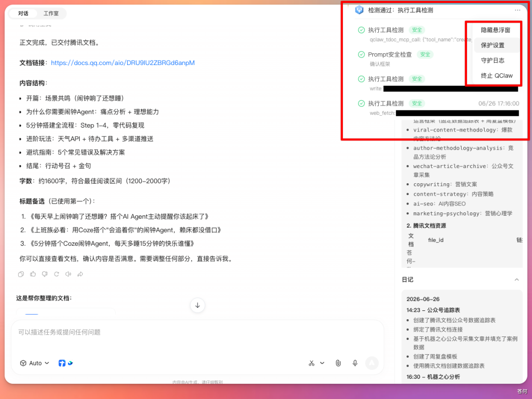
Task: Click the QClaw shield logo in floating panel
Action: (x=359, y=10)
